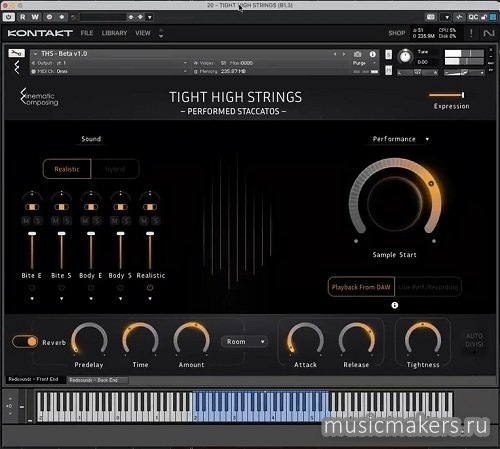Open the Room reverb type dropdown

coord(245,342)
